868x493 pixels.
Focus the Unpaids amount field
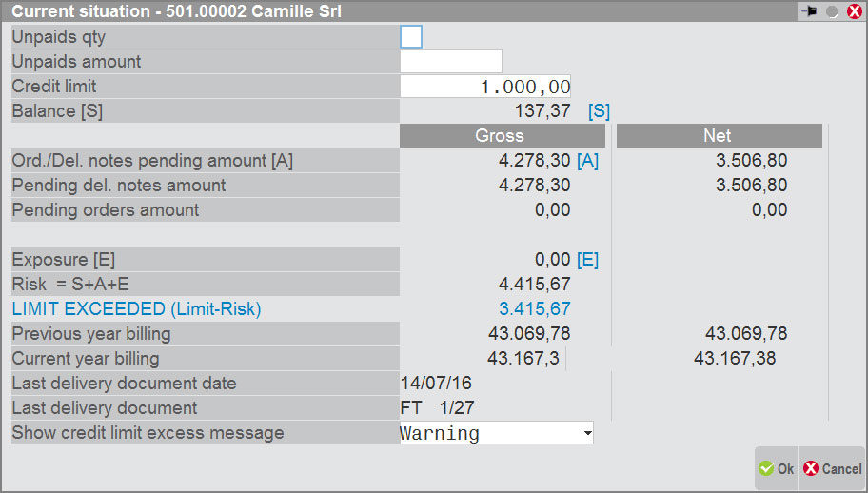[451, 62]
